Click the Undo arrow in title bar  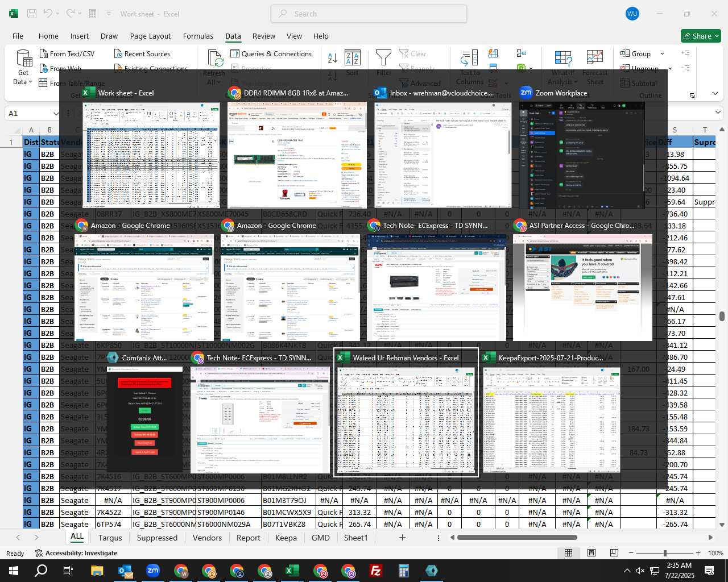(x=48, y=14)
